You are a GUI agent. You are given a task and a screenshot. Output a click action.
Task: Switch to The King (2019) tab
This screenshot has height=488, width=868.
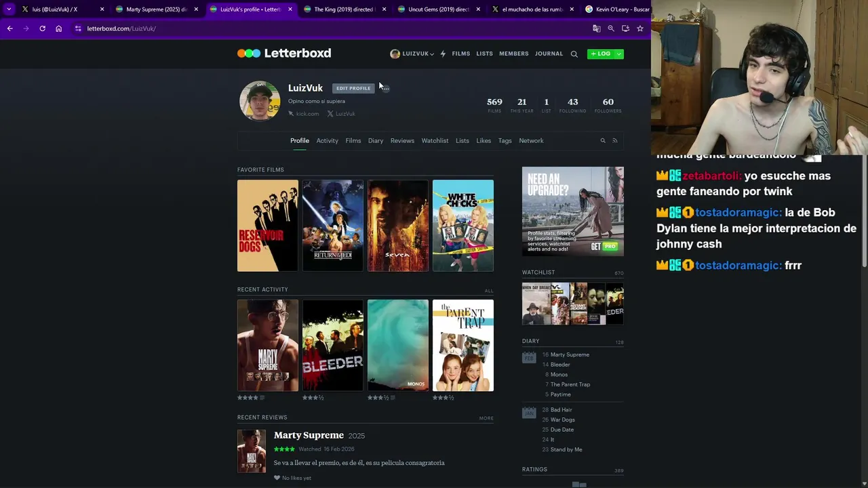[x=344, y=9]
